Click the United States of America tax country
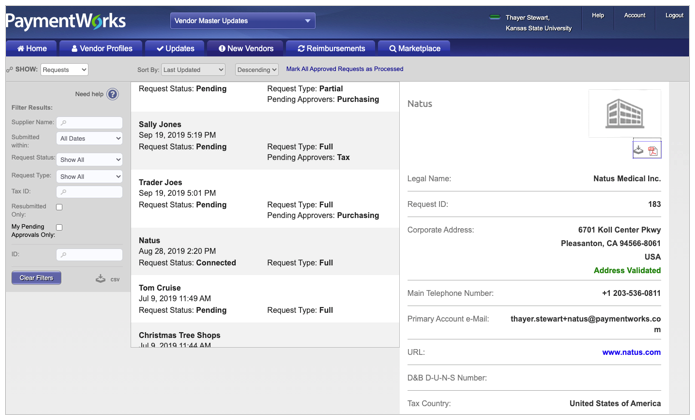Viewport: 695px width, 420px height. (x=615, y=404)
